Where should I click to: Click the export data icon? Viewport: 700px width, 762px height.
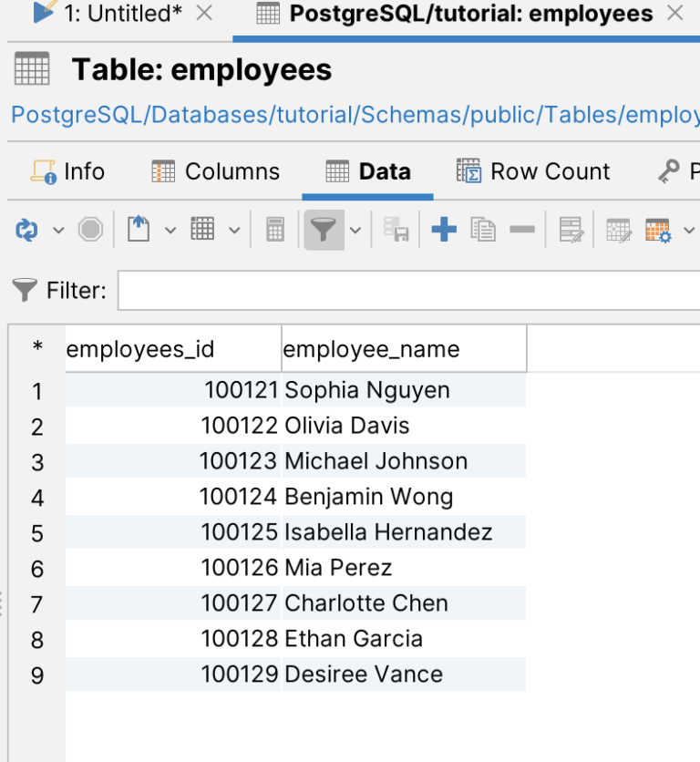[x=138, y=230]
